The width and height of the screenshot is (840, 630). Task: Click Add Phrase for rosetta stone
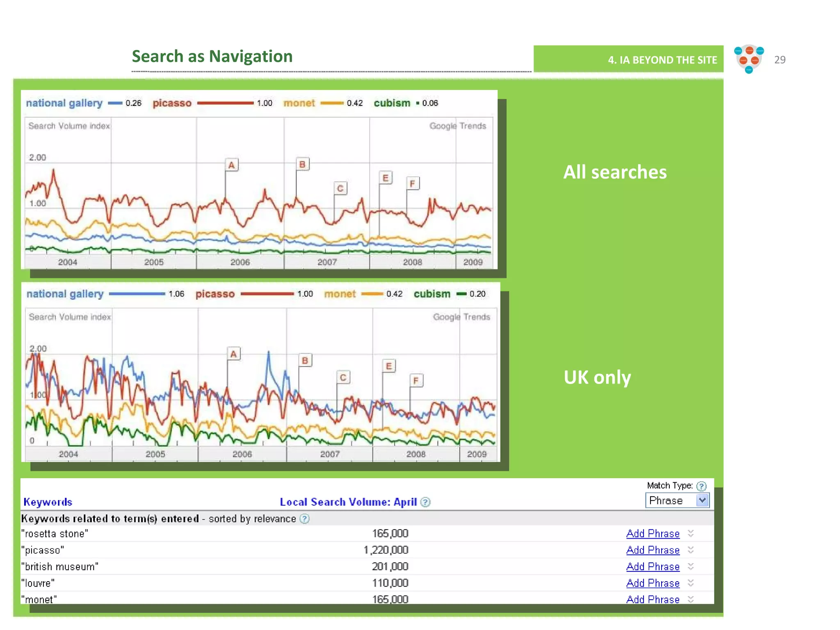coord(653,534)
